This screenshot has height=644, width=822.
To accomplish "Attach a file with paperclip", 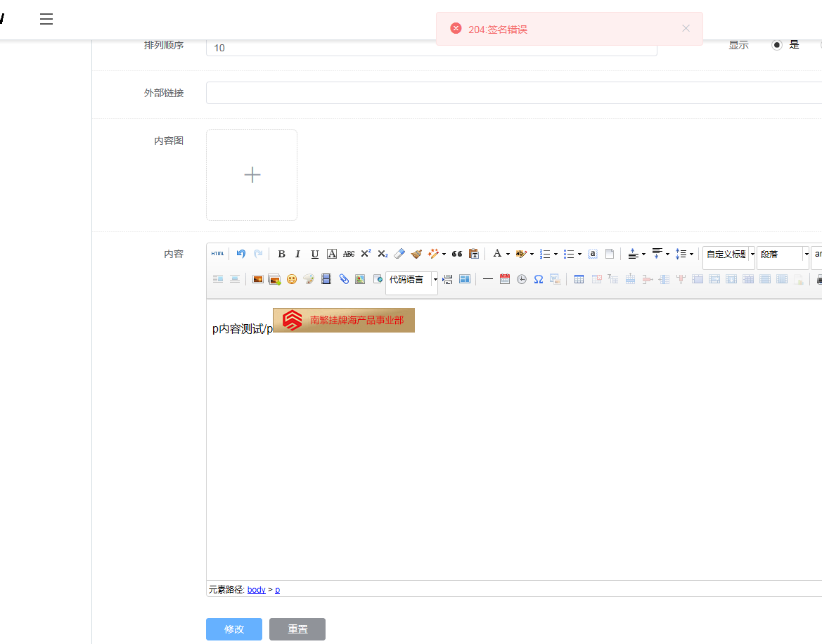I will (x=343, y=279).
